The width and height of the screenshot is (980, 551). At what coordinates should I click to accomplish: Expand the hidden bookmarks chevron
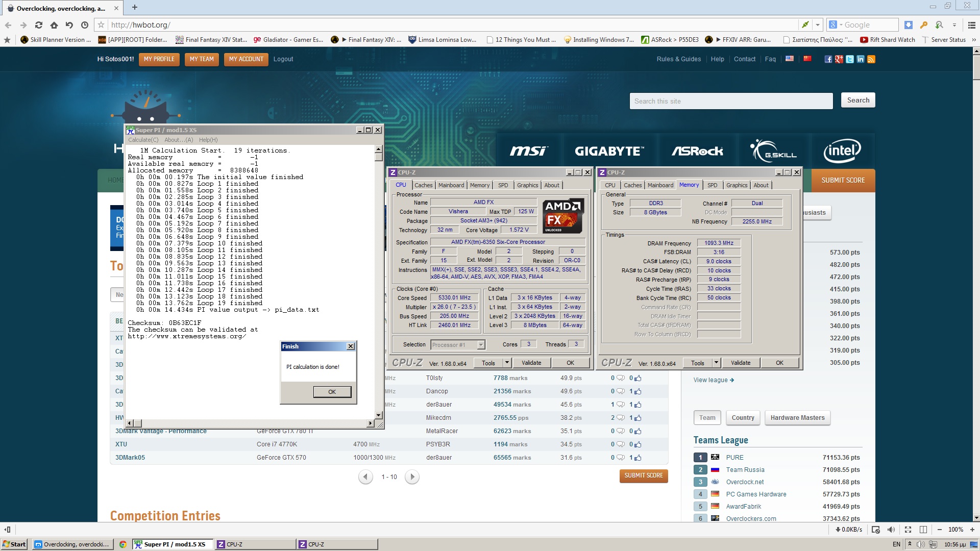tap(974, 39)
